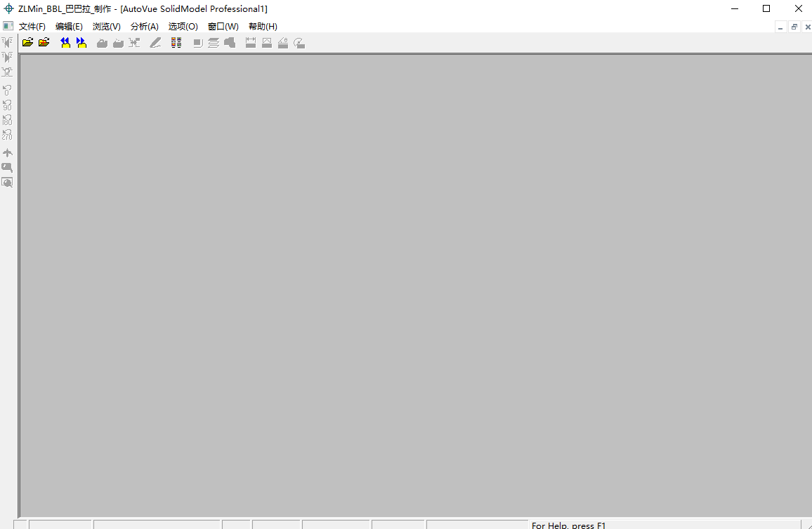The width and height of the screenshot is (812, 529).
Task: Open the 浏览(V) menu
Action: coord(107,27)
